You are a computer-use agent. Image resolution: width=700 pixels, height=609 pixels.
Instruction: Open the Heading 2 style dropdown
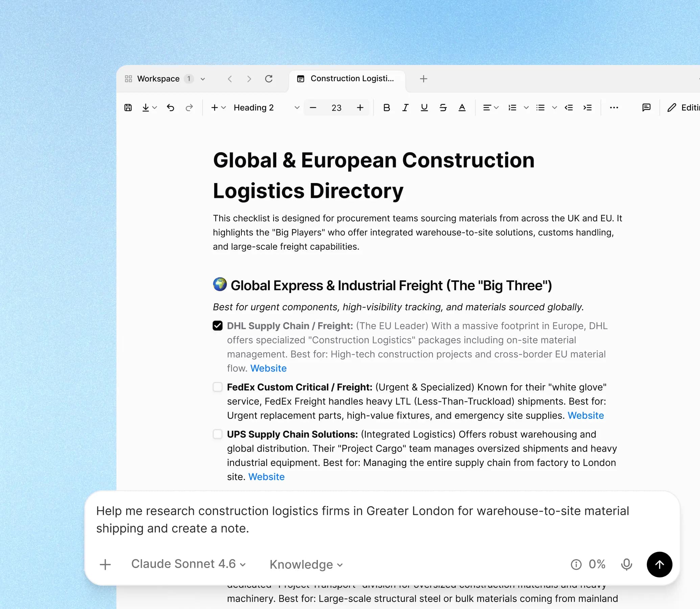tap(266, 108)
